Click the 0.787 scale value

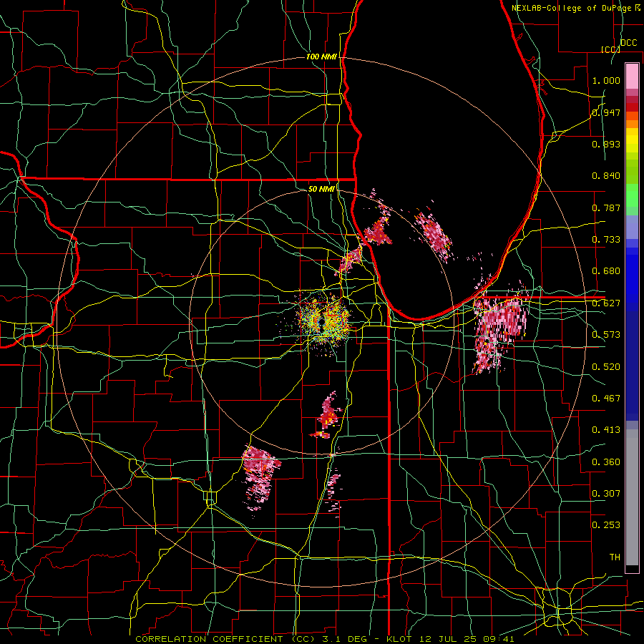pyautogui.click(x=606, y=208)
